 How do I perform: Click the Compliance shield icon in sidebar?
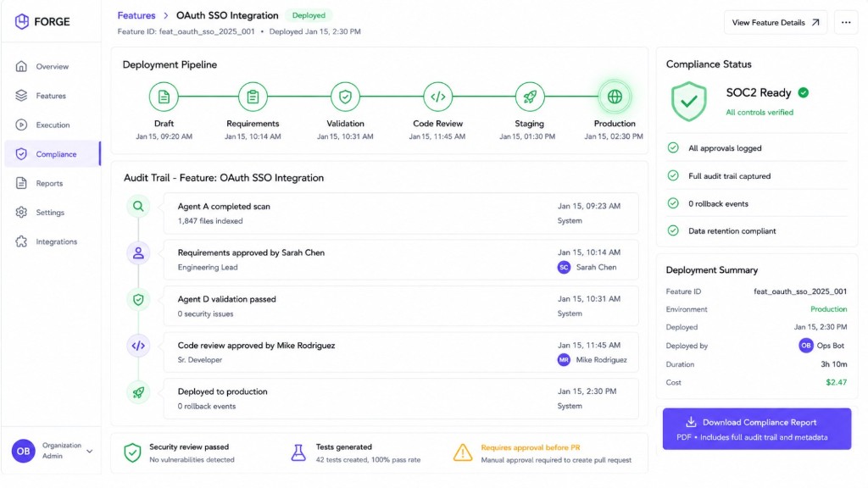pyautogui.click(x=21, y=154)
